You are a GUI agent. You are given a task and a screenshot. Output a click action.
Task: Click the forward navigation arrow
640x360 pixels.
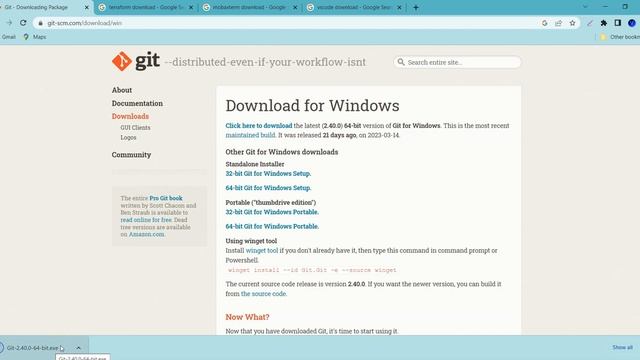9,23
